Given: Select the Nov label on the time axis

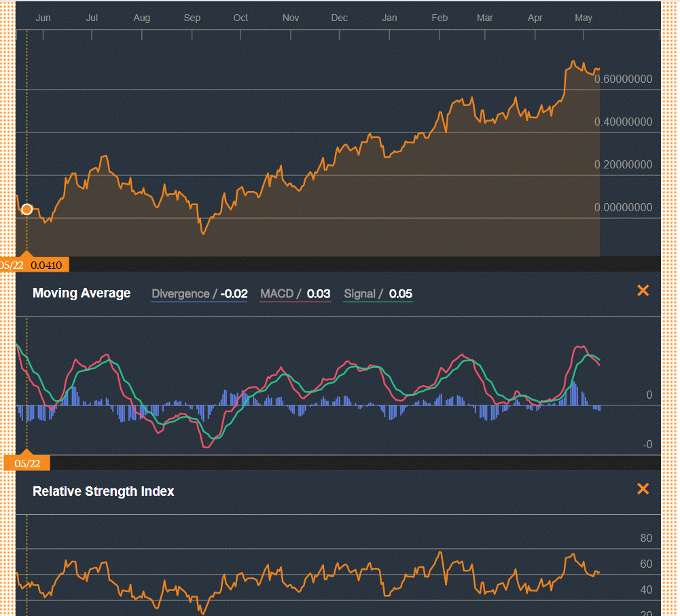Looking at the screenshot, I should 291,18.
